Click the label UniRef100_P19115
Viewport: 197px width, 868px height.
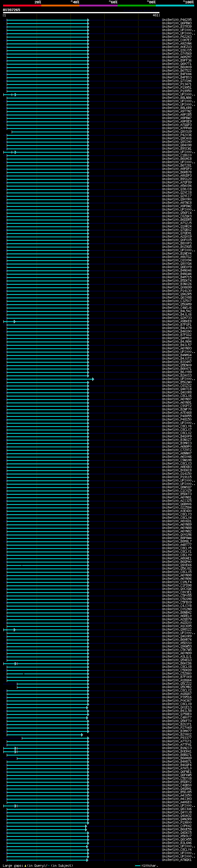[177, 477]
